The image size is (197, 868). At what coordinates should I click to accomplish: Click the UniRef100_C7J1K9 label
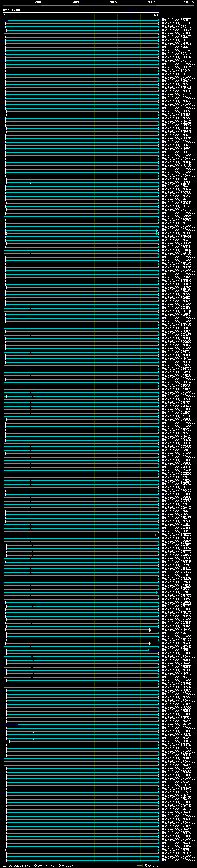pos(177,785)
